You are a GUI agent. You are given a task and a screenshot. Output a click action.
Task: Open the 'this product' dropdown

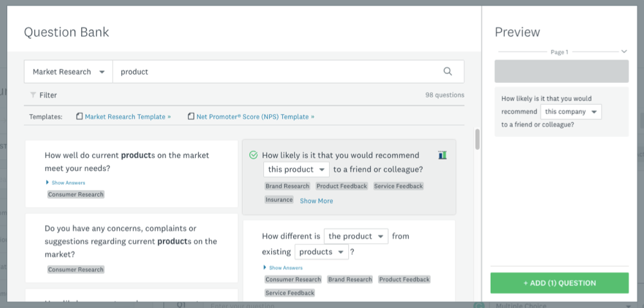tap(296, 170)
